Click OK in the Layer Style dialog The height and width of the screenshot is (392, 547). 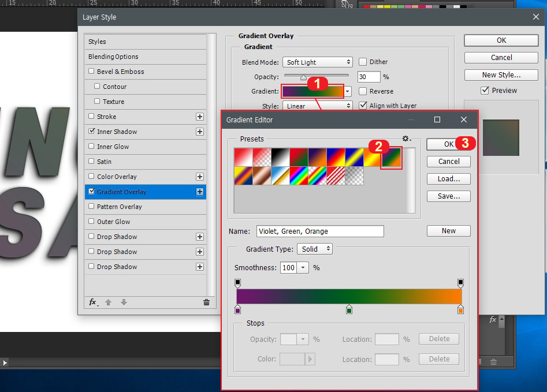pos(501,40)
